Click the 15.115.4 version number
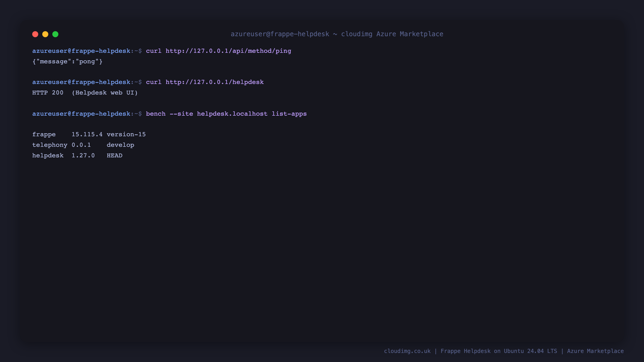 click(x=87, y=134)
